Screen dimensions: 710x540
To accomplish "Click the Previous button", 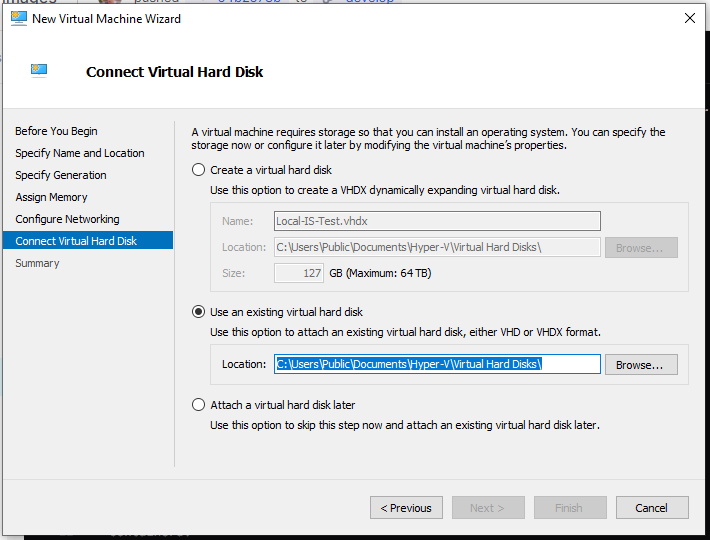I will tap(406, 508).
